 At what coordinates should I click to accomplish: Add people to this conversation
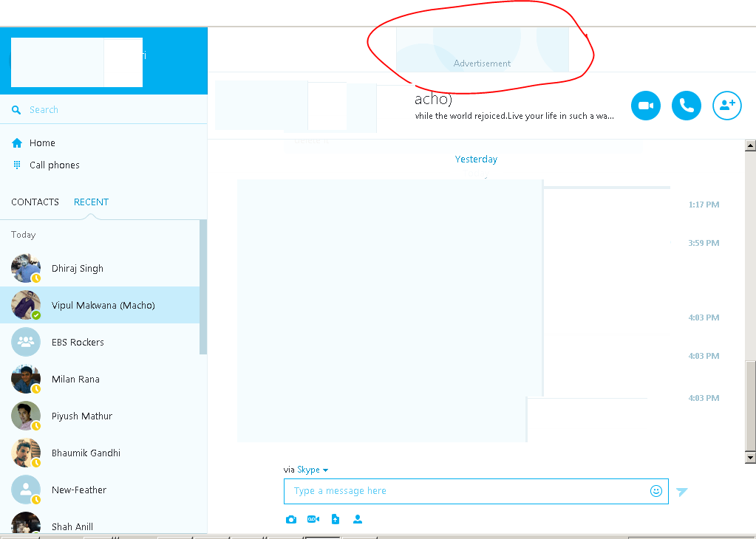726,106
